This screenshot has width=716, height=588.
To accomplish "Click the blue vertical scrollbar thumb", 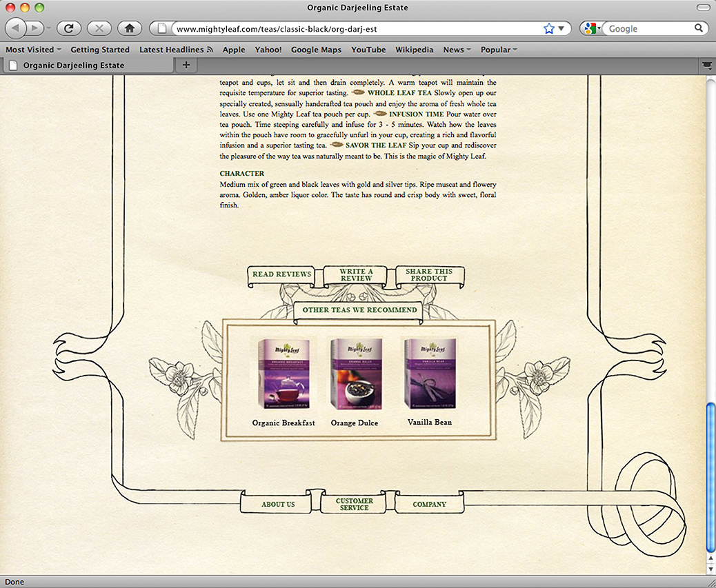I will (x=710, y=477).
